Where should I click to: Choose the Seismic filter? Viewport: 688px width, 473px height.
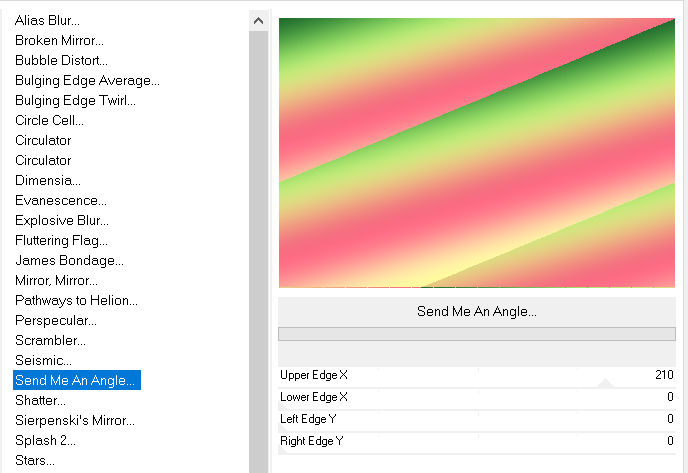(43, 360)
